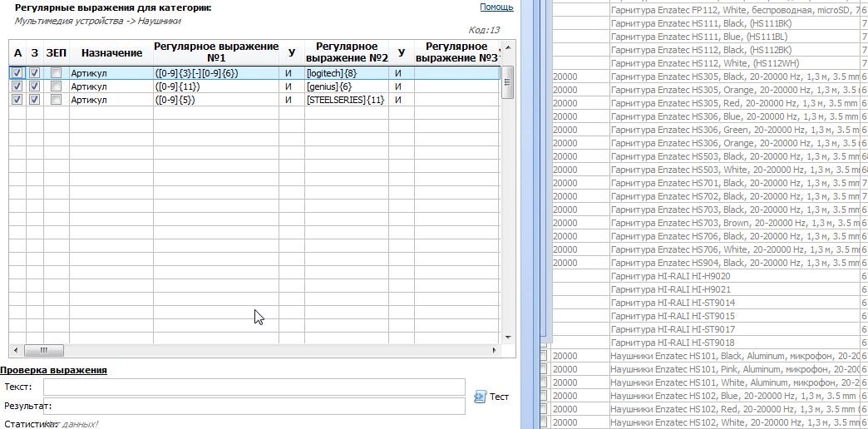Image resolution: width=868 pixels, height=429 pixels.
Task: Open the Помощь help link
Action: [x=496, y=7]
